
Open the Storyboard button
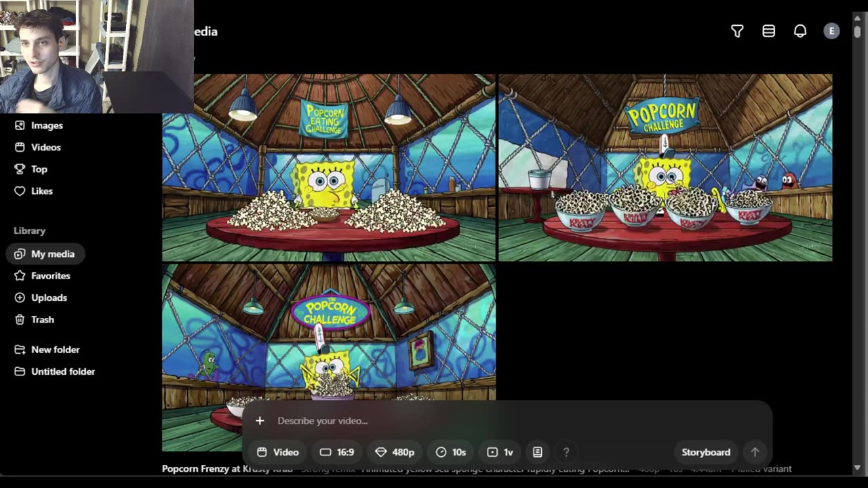tap(706, 452)
